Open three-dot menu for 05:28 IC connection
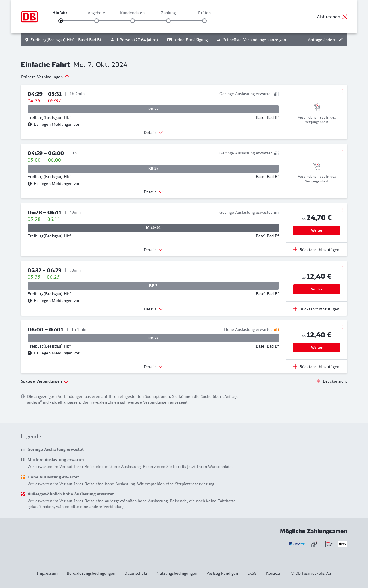Screen dimensions: 368x588 (342, 210)
